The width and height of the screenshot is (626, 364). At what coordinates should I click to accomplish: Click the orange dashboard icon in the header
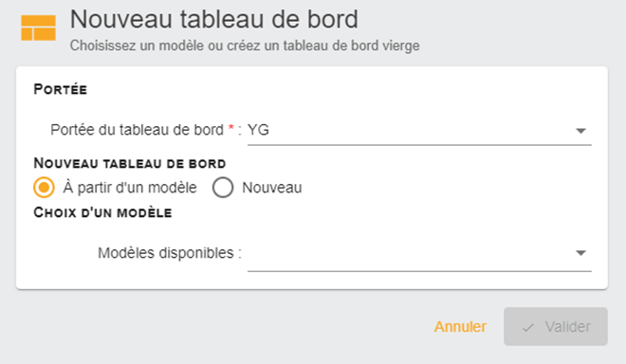[38, 27]
